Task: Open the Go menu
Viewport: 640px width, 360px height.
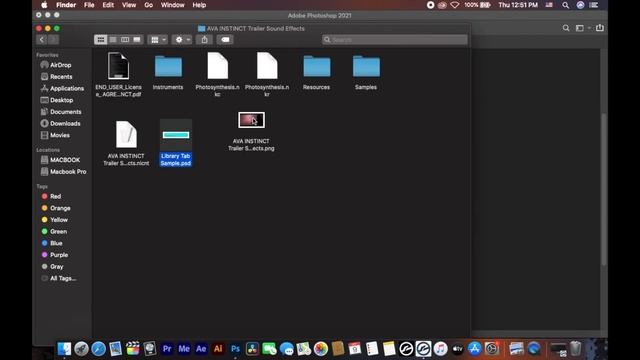Action: (x=149, y=5)
